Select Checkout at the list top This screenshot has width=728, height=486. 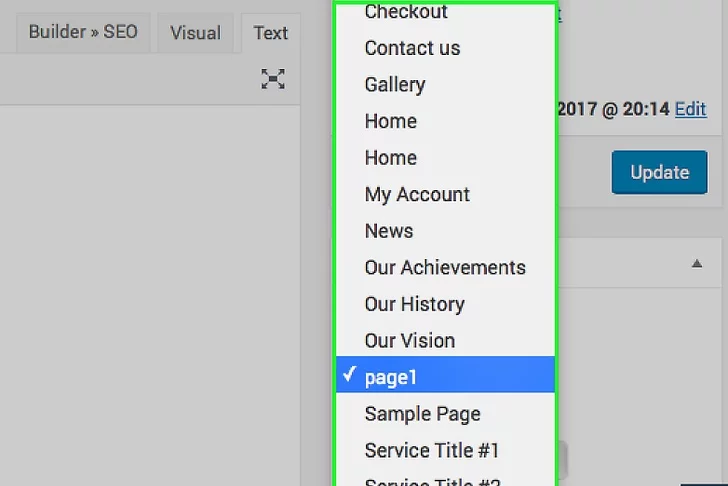[406, 12]
